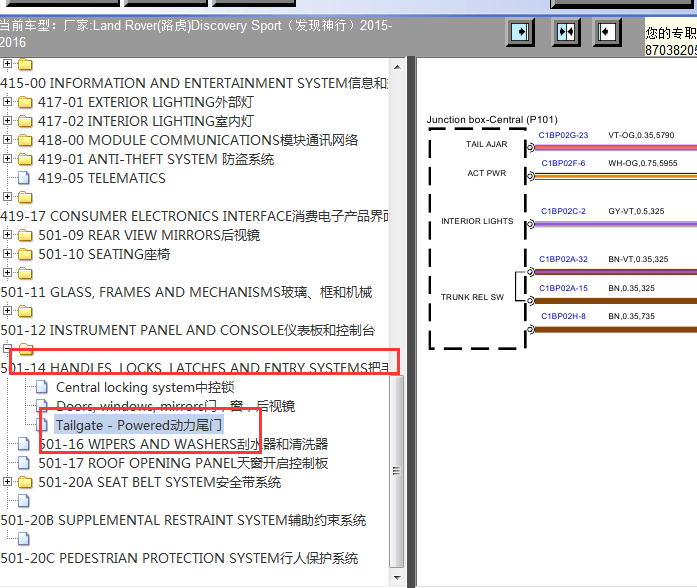Viewport: 697px width, 588px height.
Task: Select 501-20B SUPPLEMENTAL RESTRAINT SYSTEM entry
Action: point(183,520)
